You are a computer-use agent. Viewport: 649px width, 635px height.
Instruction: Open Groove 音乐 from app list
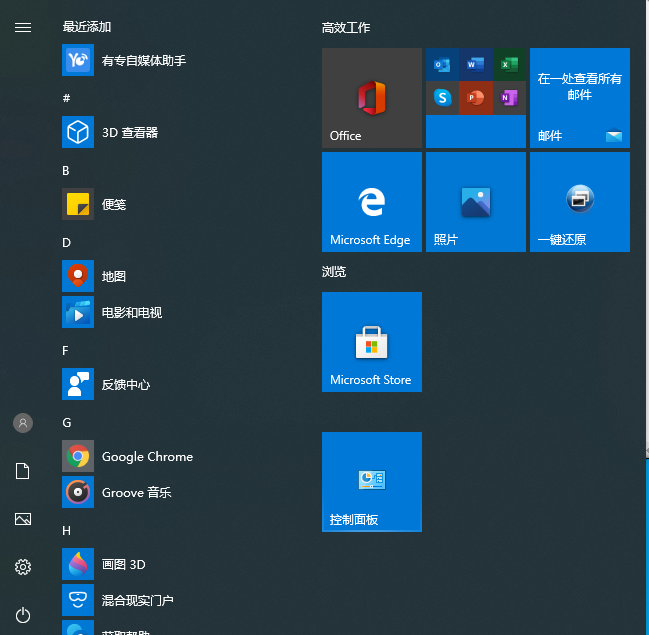pos(136,493)
